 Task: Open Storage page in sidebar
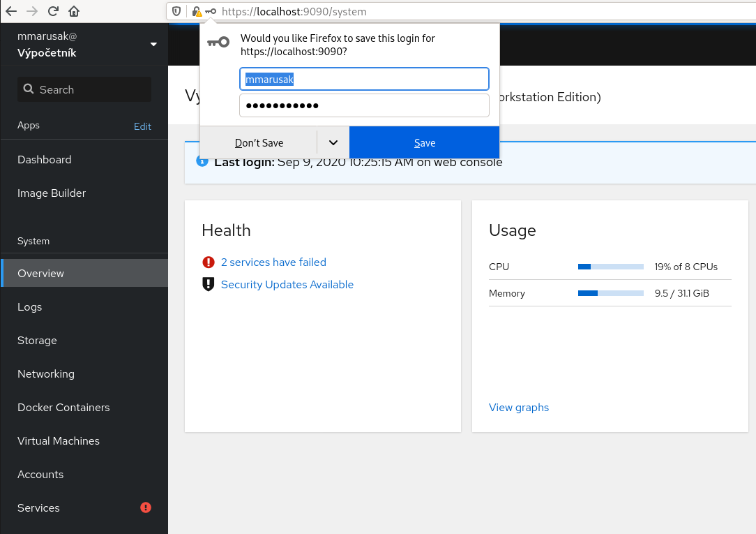tap(84, 340)
